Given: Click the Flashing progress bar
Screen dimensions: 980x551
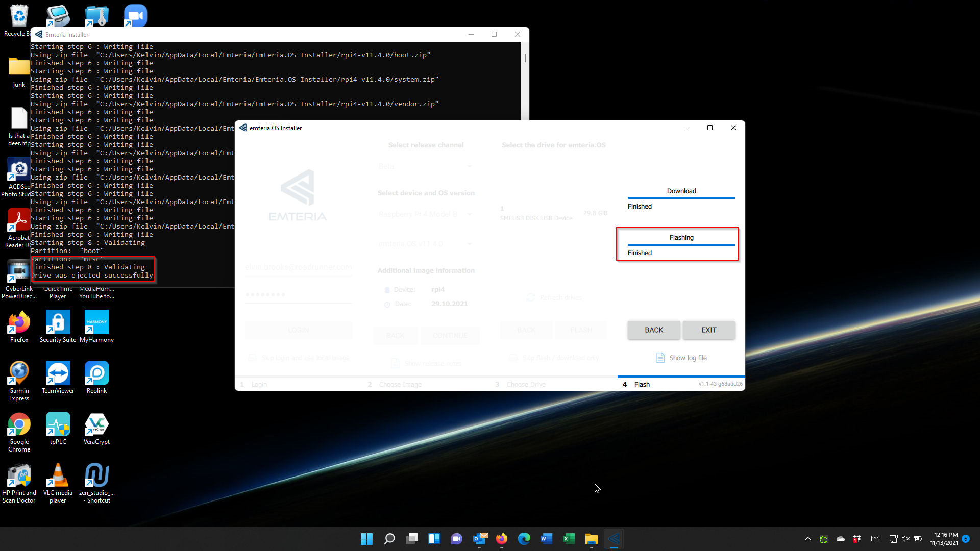Looking at the screenshot, I should pyautogui.click(x=681, y=244).
